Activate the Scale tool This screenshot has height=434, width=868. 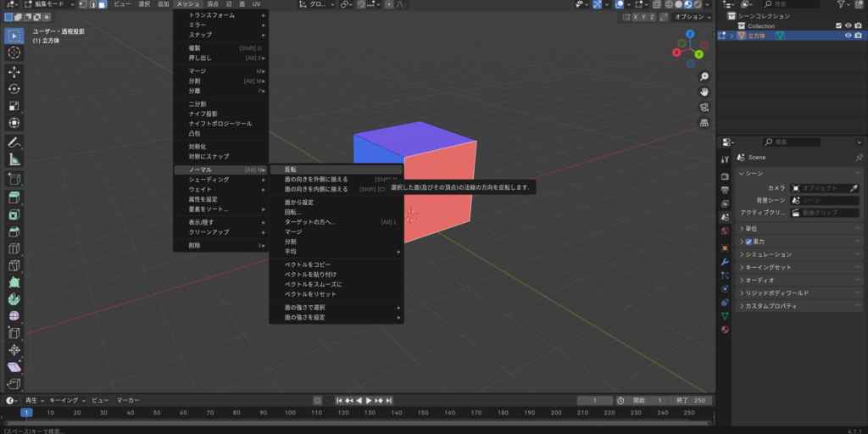[x=14, y=106]
